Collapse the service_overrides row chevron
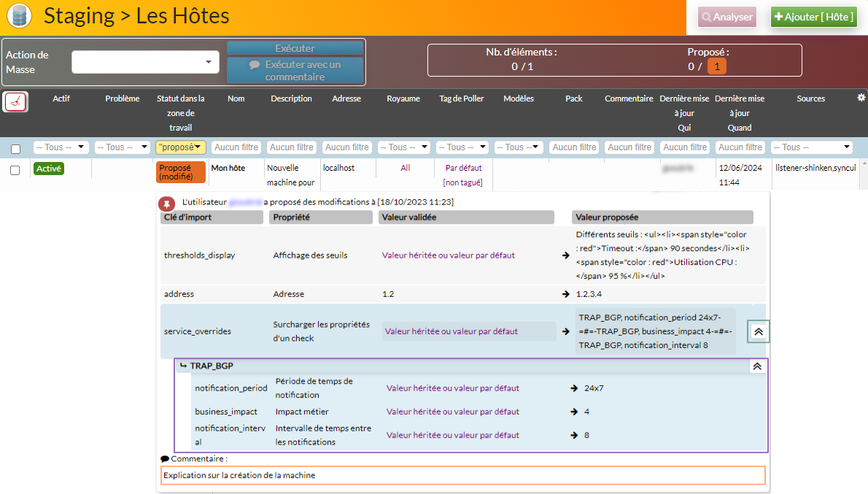 click(759, 331)
